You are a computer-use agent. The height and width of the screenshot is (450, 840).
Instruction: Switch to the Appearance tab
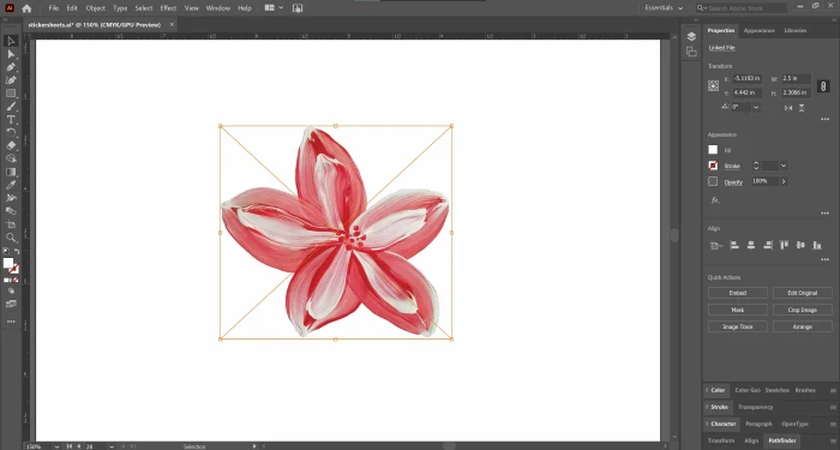759,31
